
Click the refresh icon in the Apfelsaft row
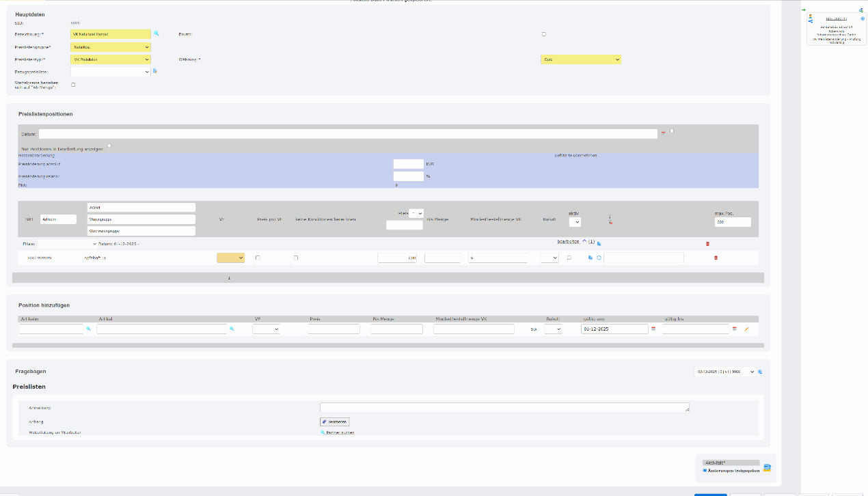(599, 258)
